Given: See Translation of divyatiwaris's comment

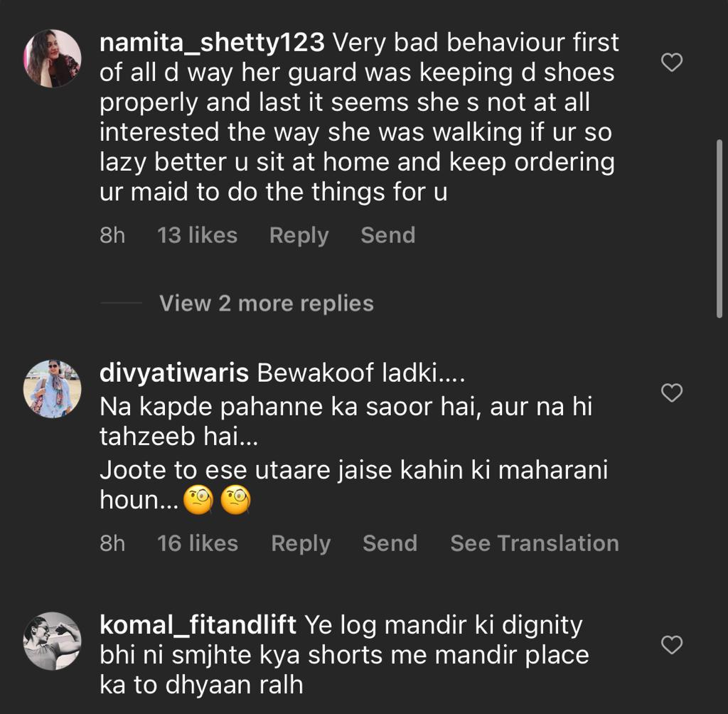Looking at the screenshot, I should (534, 543).
